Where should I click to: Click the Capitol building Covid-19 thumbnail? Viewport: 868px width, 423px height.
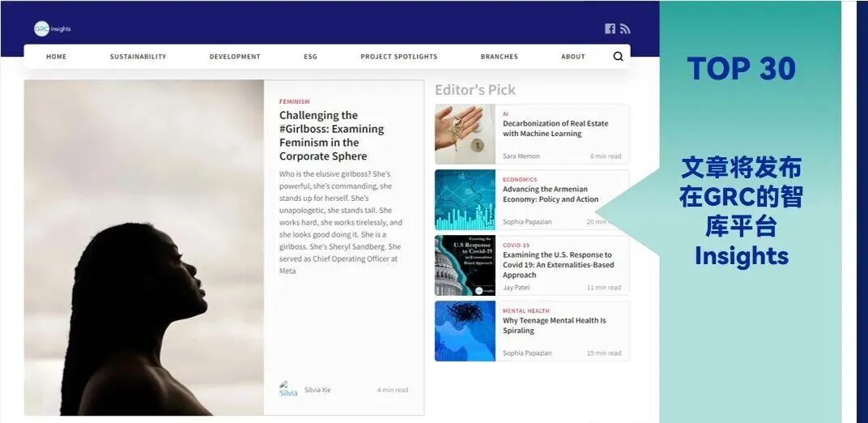point(465,266)
